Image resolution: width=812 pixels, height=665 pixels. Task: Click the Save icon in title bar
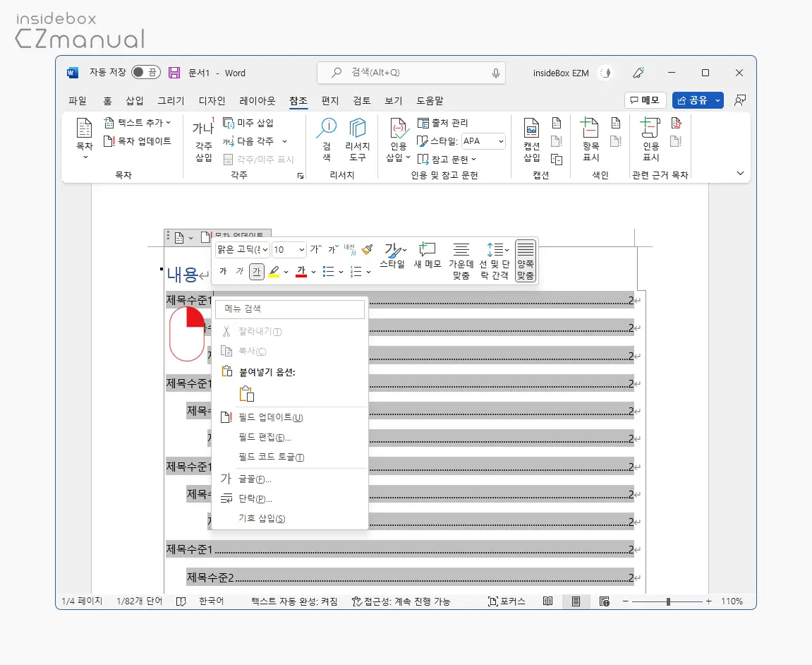pos(174,73)
